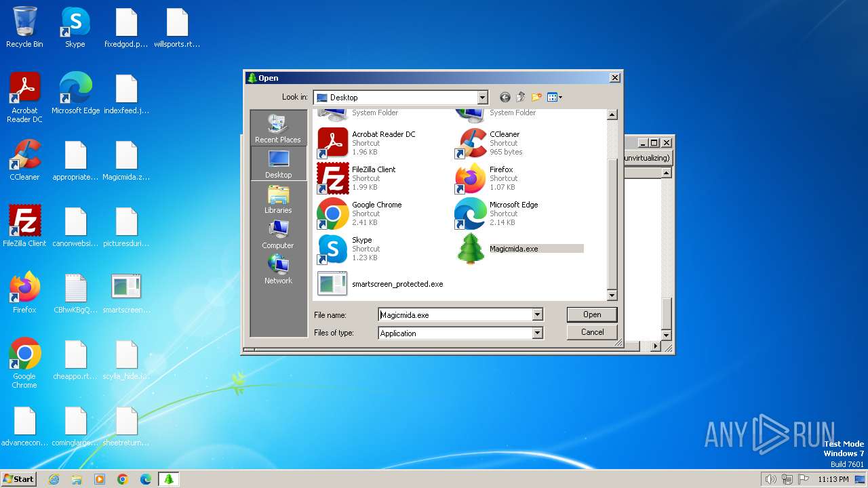
Task: Click Action Center flag in tray
Action: pos(804,479)
